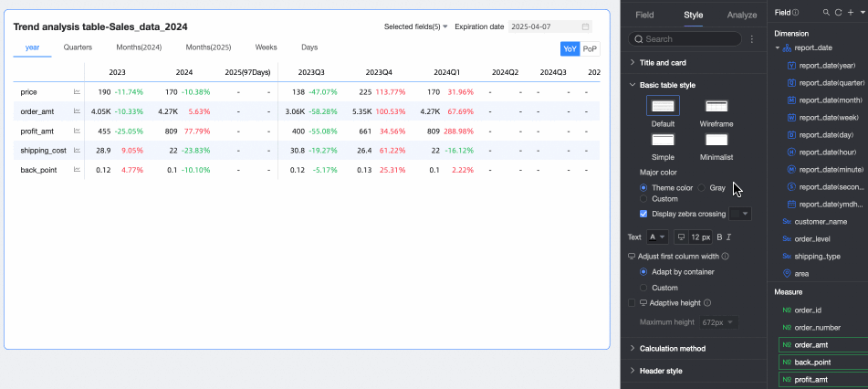
Task: Open the Analyze tab
Action: [741, 15]
